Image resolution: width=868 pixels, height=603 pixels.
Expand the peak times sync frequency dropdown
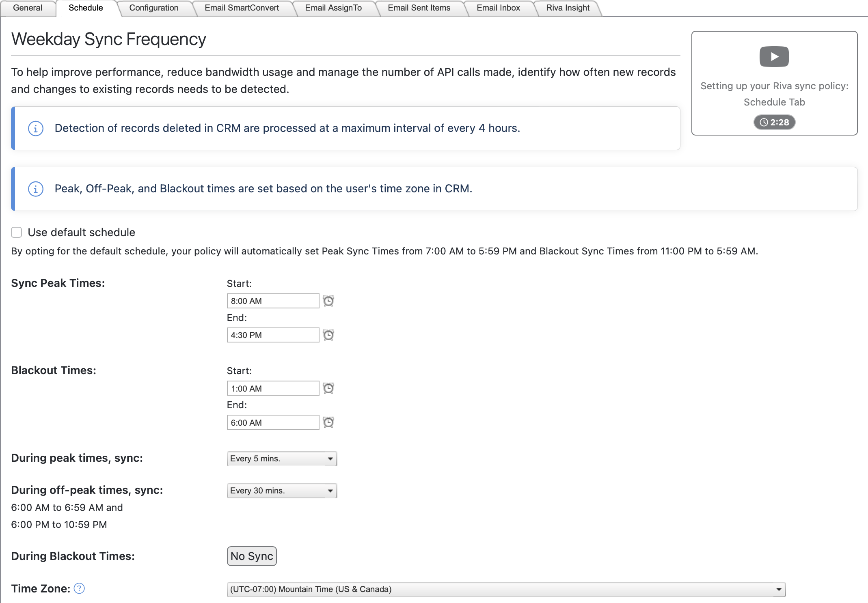[x=282, y=459]
